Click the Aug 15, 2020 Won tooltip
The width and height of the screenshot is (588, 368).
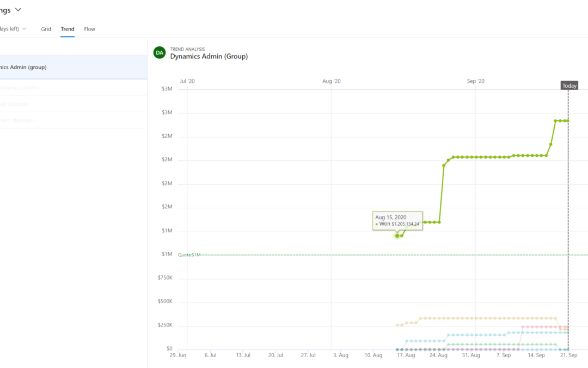tap(397, 220)
